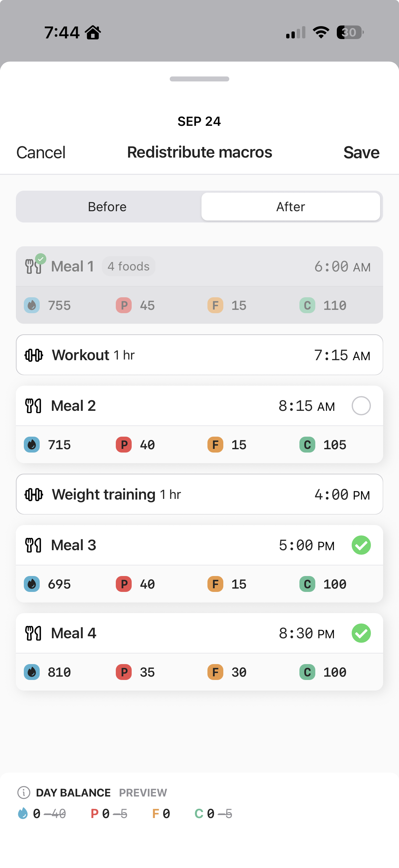
Task: Tap the 4 foods badge on Meal 1
Action: tap(128, 266)
